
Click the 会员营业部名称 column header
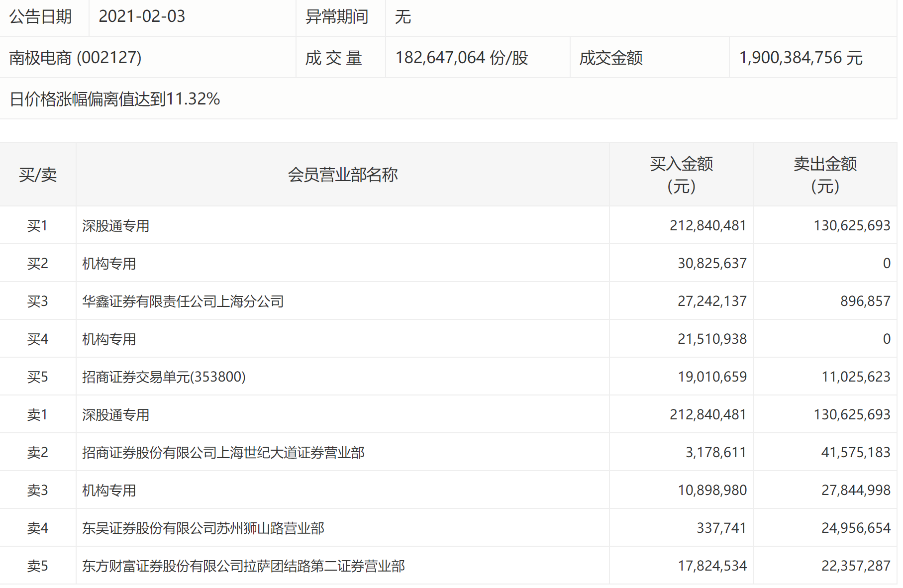(x=343, y=175)
